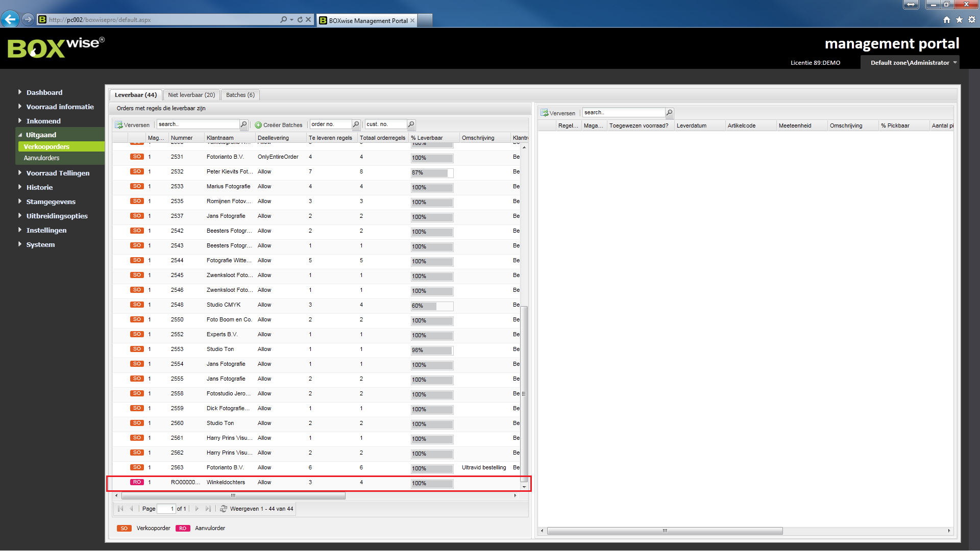
Task: Switch to Batches (6) tab
Action: click(240, 95)
